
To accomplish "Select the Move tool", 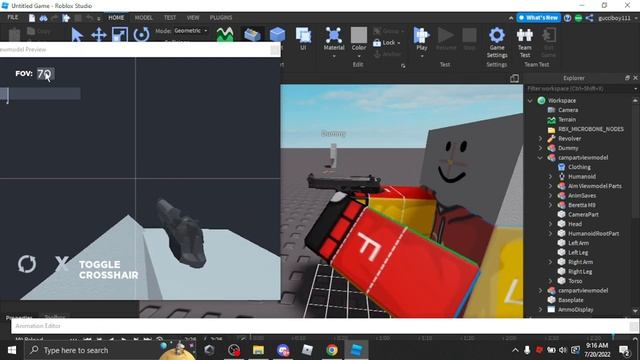I will 98,35.
